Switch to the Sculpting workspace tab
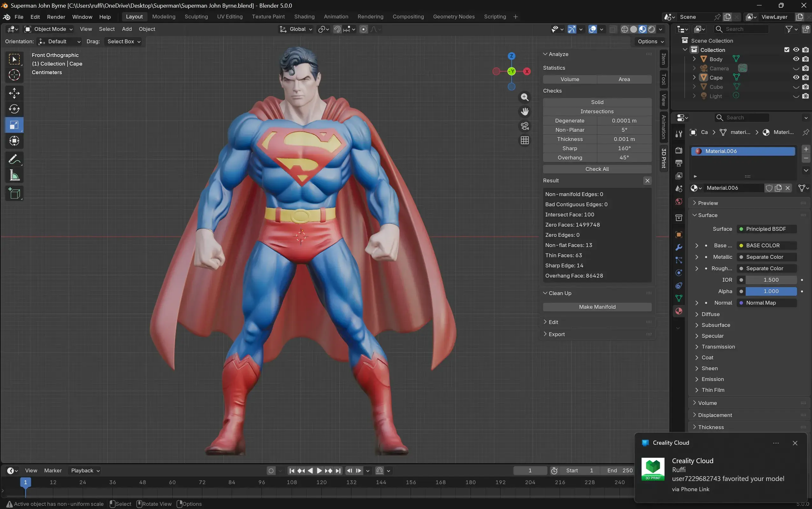The image size is (812, 509). pyautogui.click(x=196, y=17)
